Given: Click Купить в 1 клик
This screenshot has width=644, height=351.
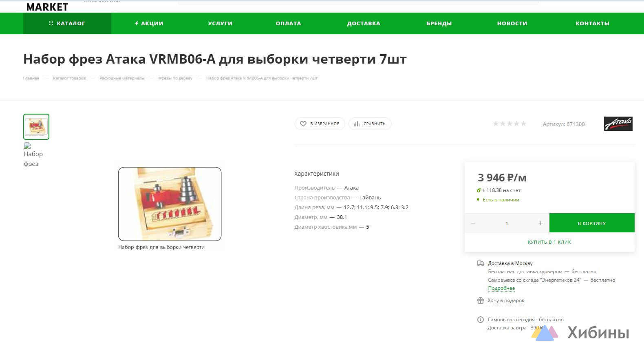Looking at the screenshot, I should tap(549, 242).
